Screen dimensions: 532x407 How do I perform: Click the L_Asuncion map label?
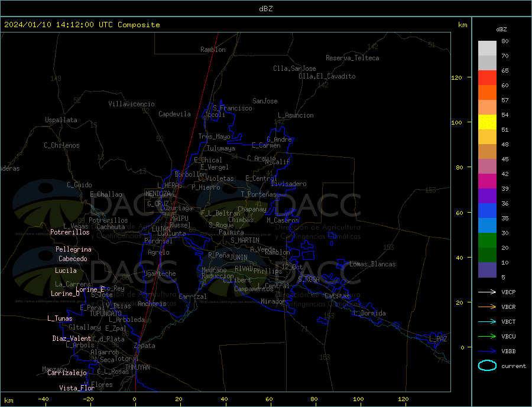pyautogui.click(x=296, y=115)
